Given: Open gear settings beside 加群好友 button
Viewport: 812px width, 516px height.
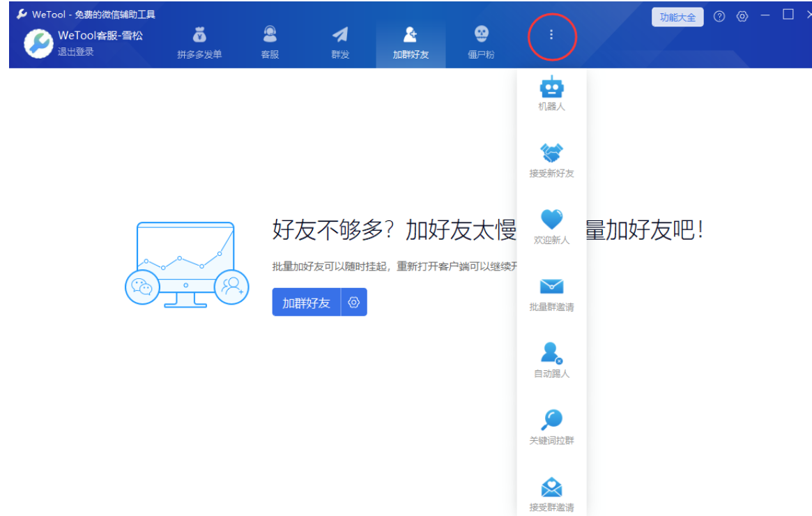Looking at the screenshot, I should click(x=354, y=303).
